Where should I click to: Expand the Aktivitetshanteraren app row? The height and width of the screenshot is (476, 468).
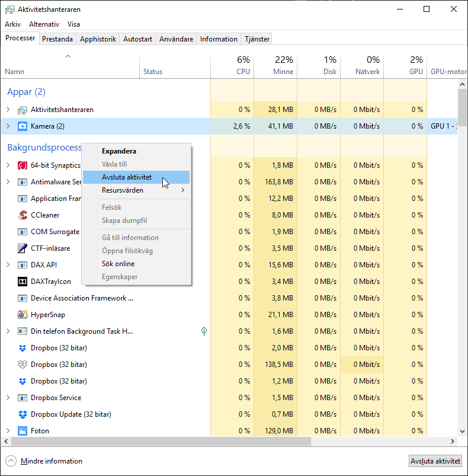[x=8, y=110]
